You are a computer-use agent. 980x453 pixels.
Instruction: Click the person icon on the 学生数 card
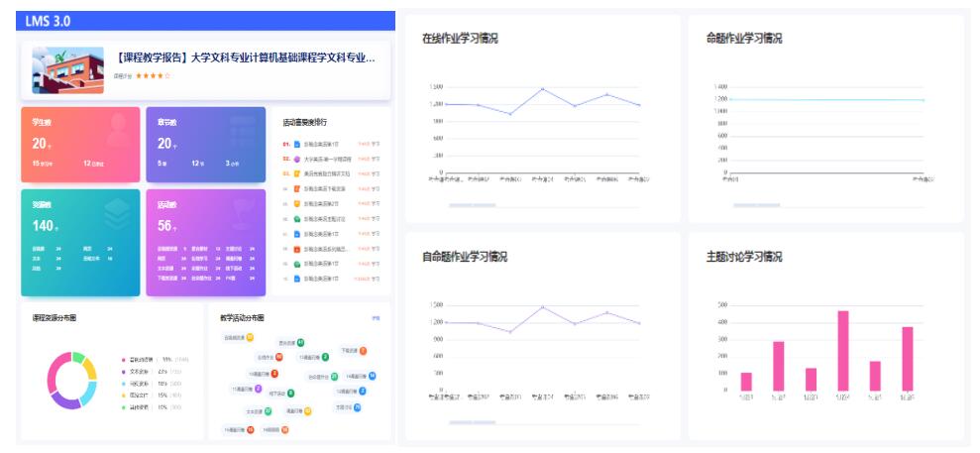[x=119, y=125]
